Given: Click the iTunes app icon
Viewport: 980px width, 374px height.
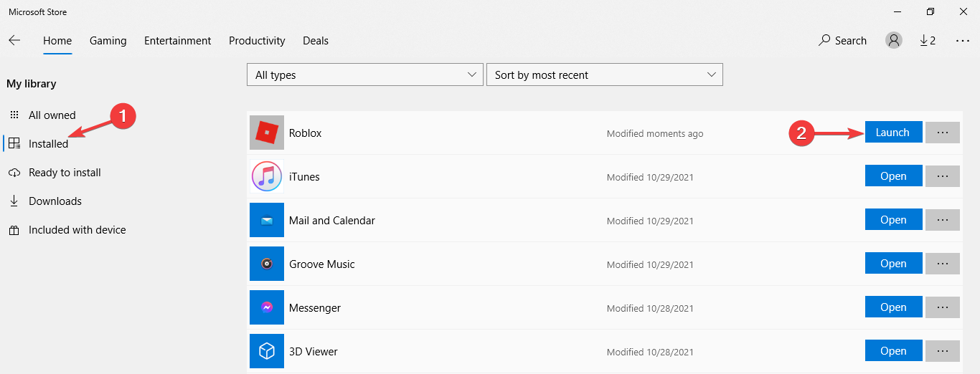Looking at the screenshot, I should point(267,177).
